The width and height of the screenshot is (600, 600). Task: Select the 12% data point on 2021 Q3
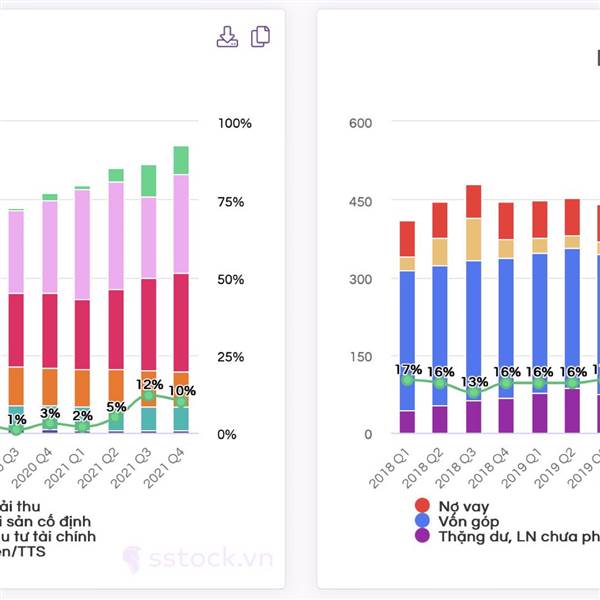point(148,396)
